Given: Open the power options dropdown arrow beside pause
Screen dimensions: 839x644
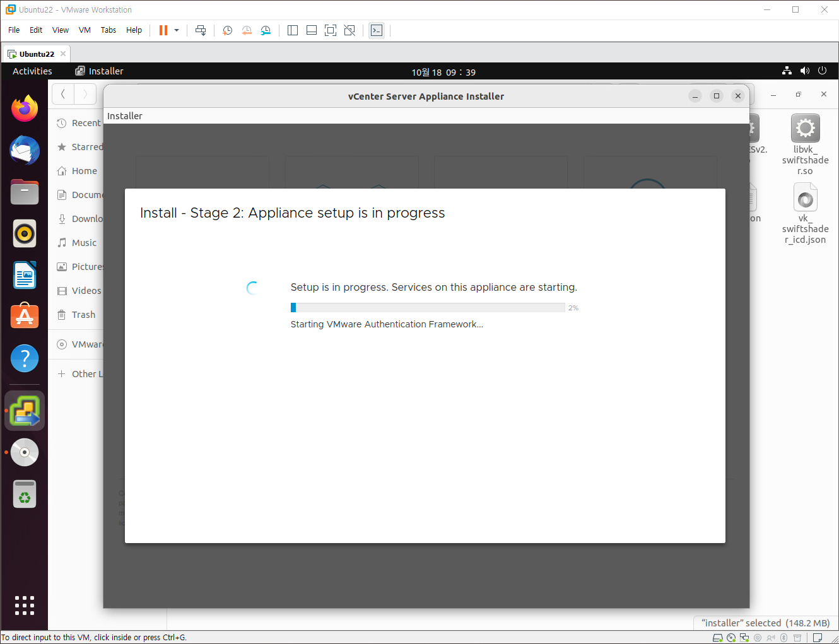Looking at the screenshot, I should tap(177, 30).
